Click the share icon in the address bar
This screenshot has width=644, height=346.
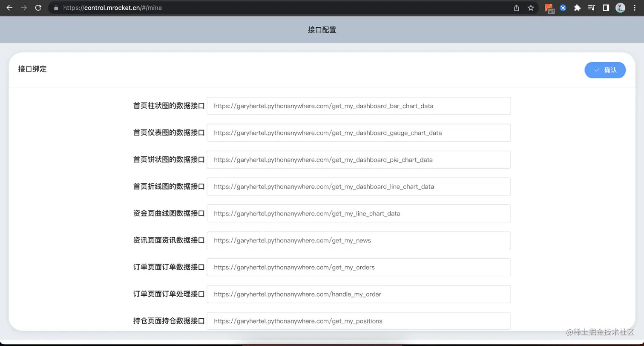517,8
